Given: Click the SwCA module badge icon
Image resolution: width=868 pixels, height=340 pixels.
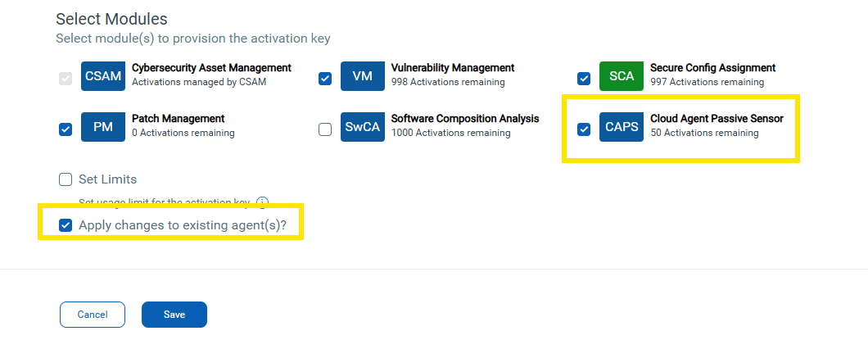Looking at the screenshot, I should (x=363, y=127).
